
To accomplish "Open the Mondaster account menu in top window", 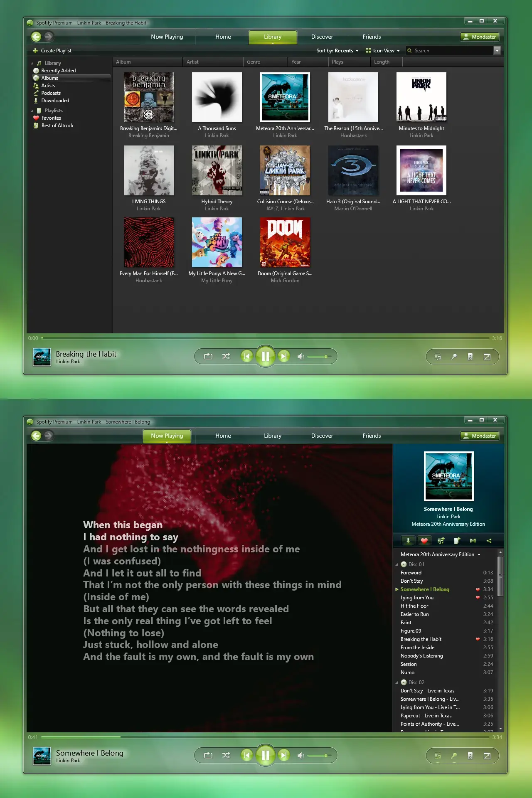I will pos(479,37).
